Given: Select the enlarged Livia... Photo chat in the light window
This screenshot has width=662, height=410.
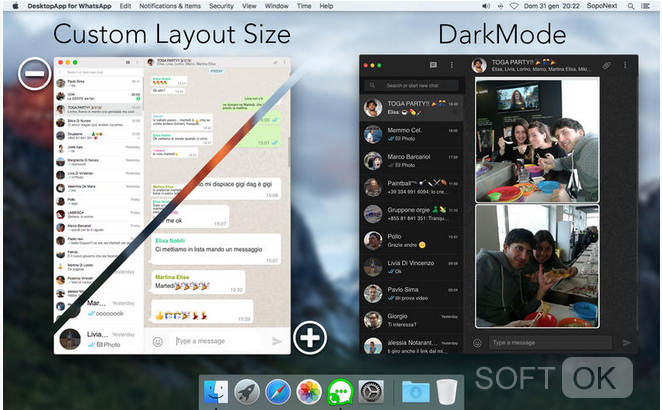Looking at the screenshot, I should [98, 339].
